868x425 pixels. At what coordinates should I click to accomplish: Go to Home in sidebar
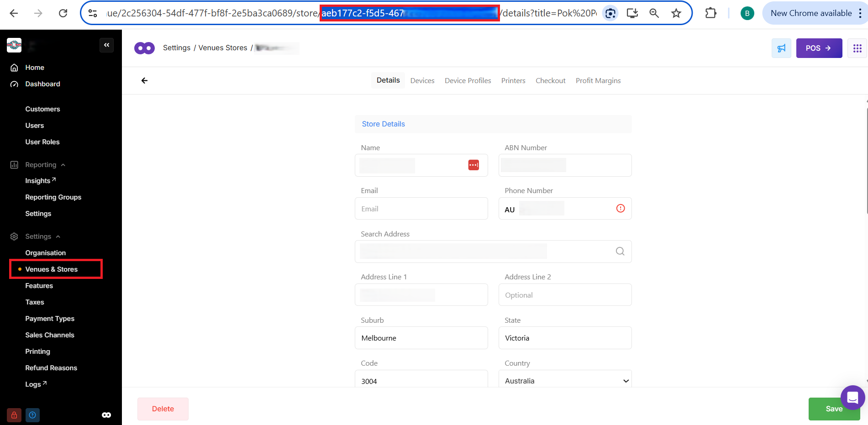point(35,68)
